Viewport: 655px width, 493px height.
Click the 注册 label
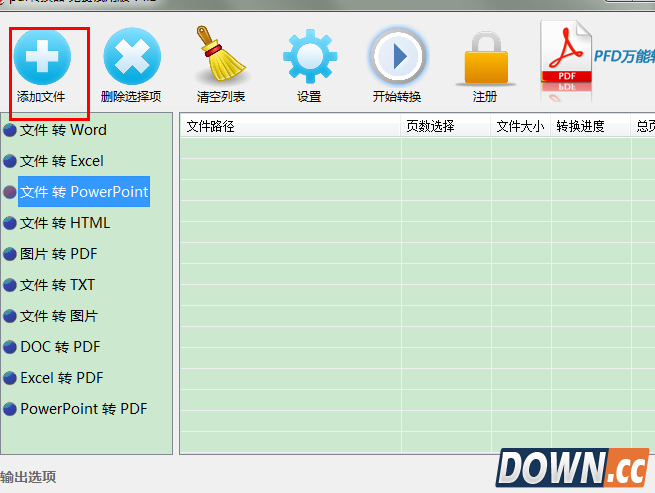click(485, 97)
